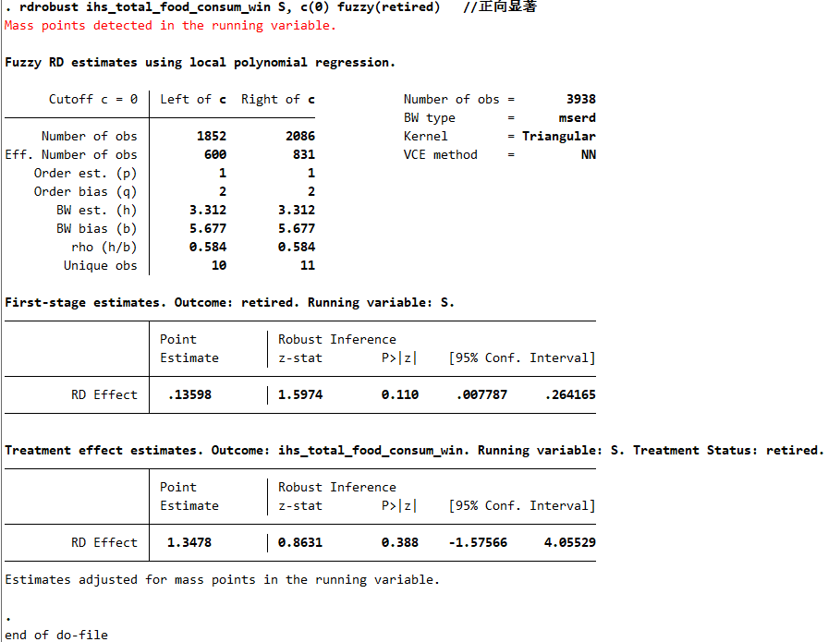Viewport: 840px width, 642px height.
Task: Select unique obs value 11
Action: [x=308, y=266]
